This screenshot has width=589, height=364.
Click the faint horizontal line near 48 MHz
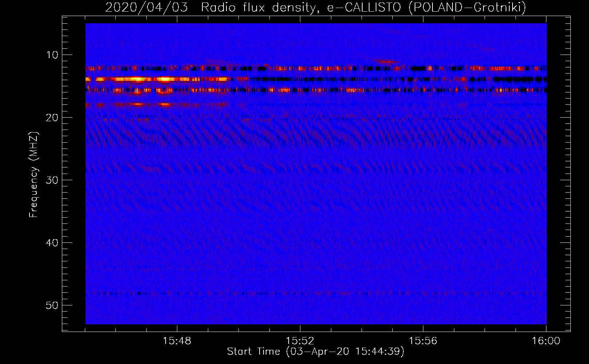tap(316, 293)
